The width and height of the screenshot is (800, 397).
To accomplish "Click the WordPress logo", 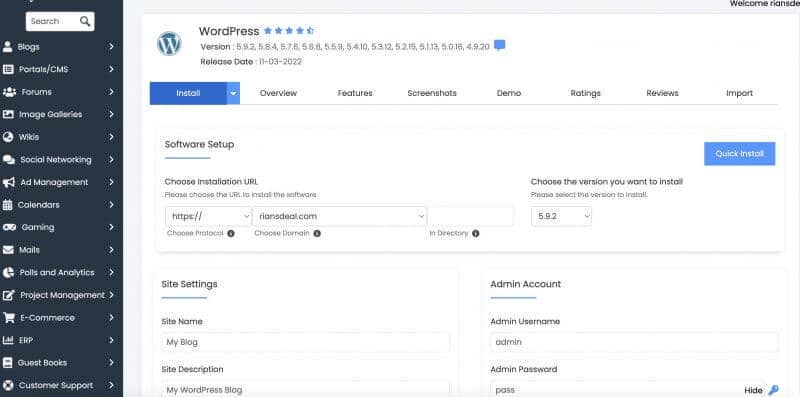I will (x=169, y=44).
